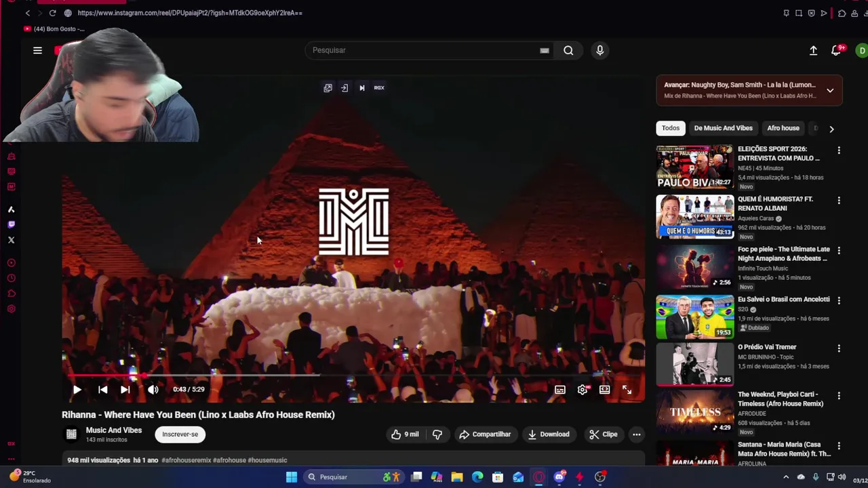Open the player settings gear
The width and height of the screenshot is (868, 488).
(583, 390)
